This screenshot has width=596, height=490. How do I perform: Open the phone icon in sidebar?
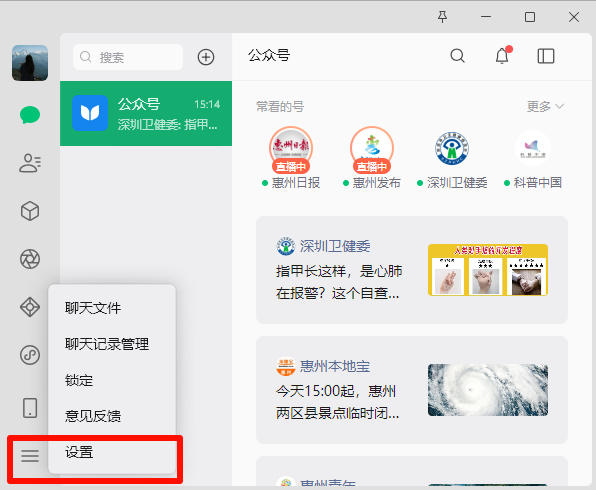click(30, 408)
